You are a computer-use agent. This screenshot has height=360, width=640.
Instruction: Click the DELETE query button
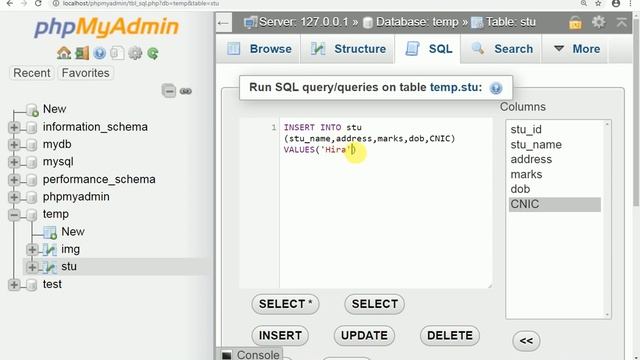point(450,336)
